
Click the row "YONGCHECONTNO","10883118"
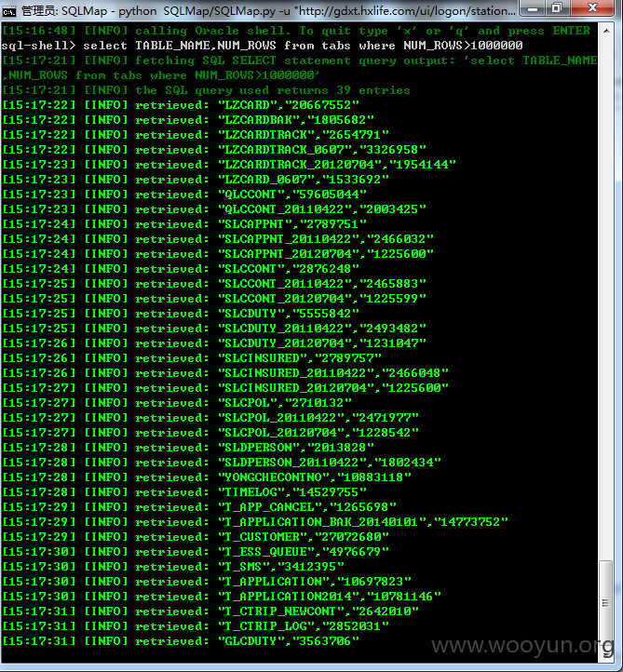[207, 477]
